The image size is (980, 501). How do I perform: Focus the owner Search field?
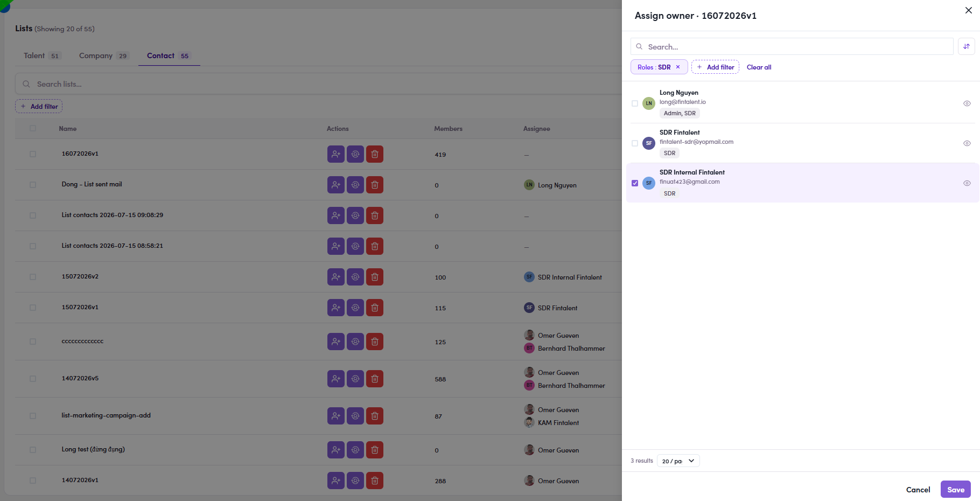point(792,47)
